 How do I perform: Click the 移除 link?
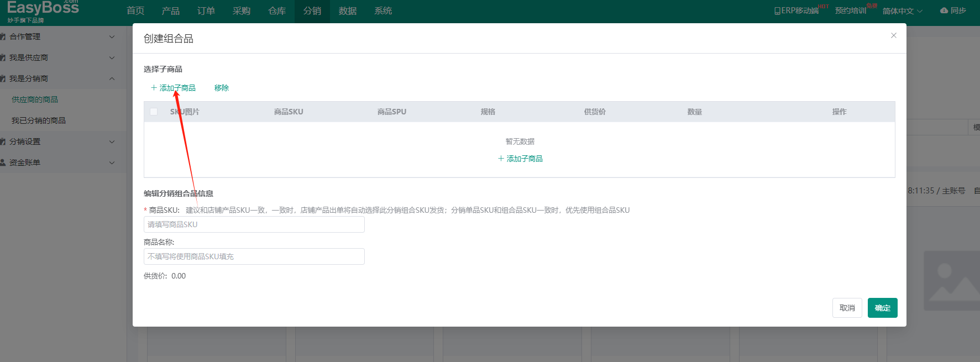click(222, 88)
